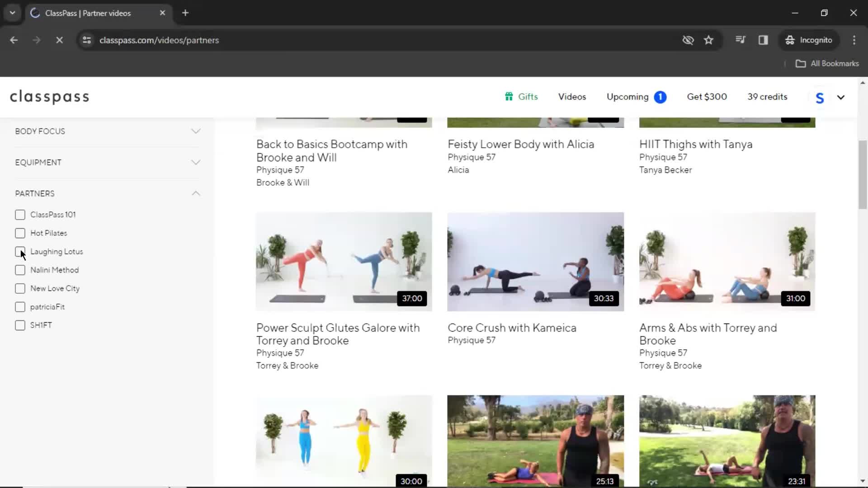Open the 25:13 outdoor workout video thumbnail
The height and width of the screenshot is (488, 868).
536,441
